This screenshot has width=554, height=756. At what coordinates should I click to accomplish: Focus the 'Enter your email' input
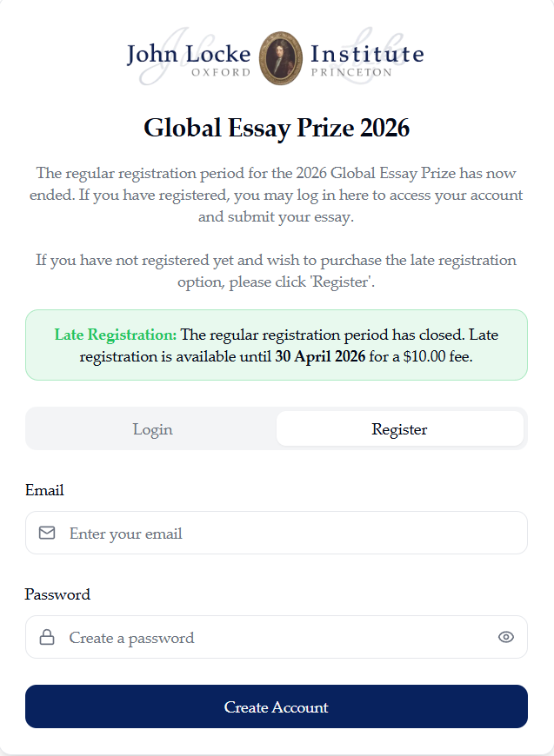pos(287,534)
